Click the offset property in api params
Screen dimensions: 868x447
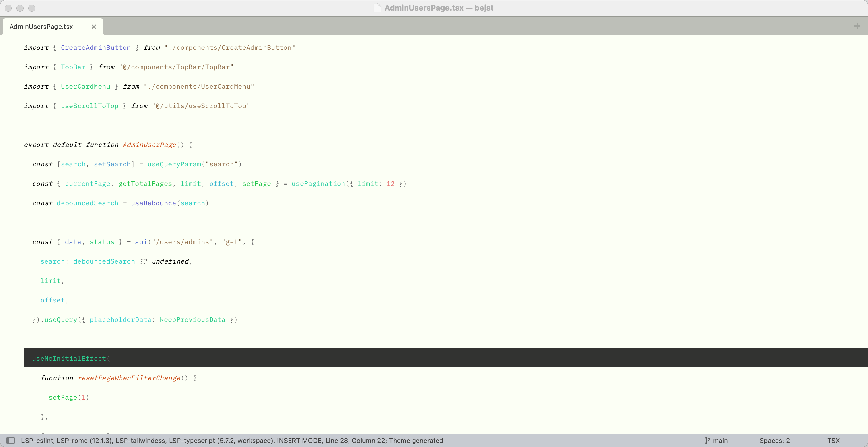pos(53,300)
